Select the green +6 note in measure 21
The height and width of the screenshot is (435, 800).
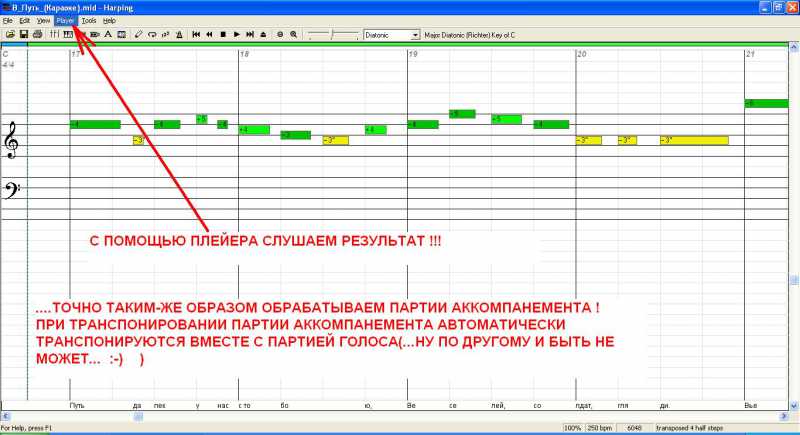point(767,104)
